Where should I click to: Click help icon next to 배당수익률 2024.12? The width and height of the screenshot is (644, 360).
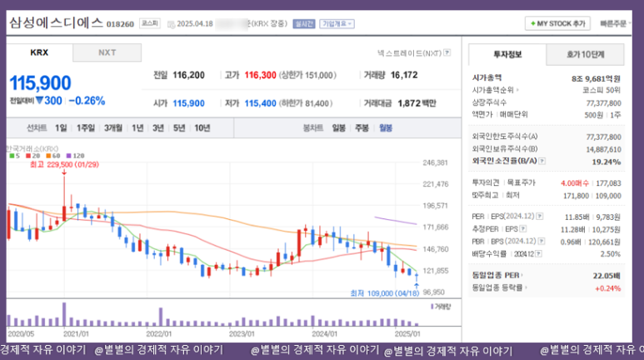pos(538,254)
